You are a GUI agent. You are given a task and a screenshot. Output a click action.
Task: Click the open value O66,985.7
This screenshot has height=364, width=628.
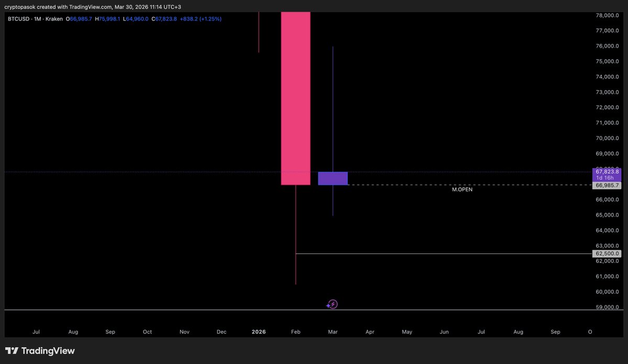coord(79,19)
